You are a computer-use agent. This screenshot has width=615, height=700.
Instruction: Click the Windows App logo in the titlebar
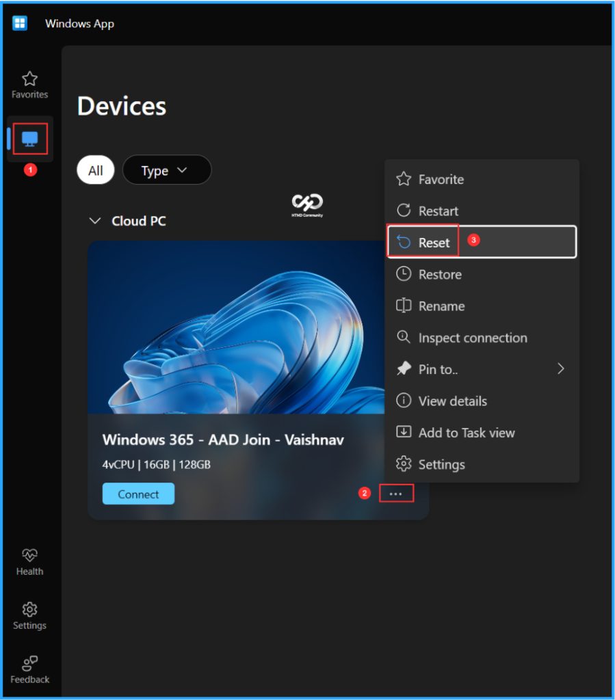click(x=19, y=23)
